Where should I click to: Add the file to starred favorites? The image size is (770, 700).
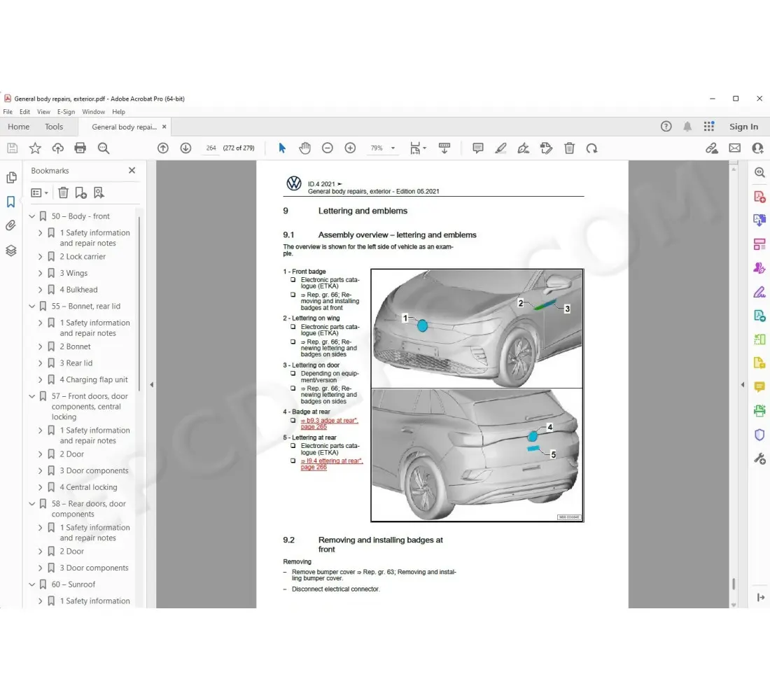(35, 148)
